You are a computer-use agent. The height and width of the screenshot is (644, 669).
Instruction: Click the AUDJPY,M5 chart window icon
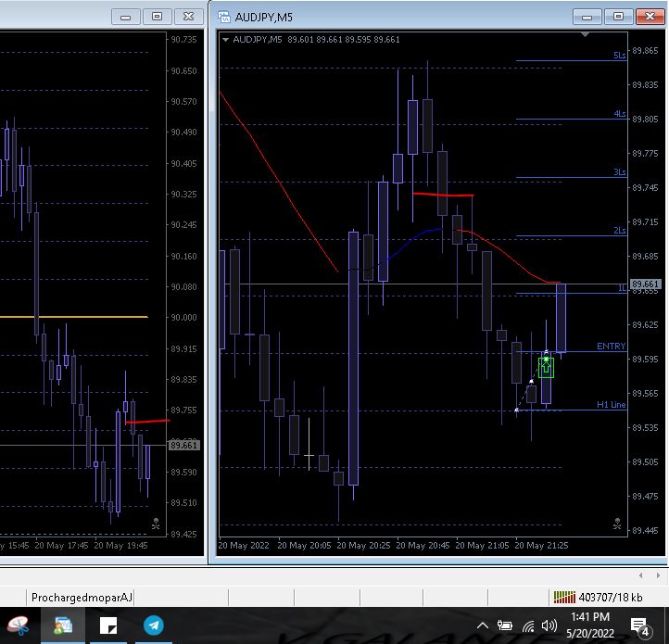tap(224, 16)
